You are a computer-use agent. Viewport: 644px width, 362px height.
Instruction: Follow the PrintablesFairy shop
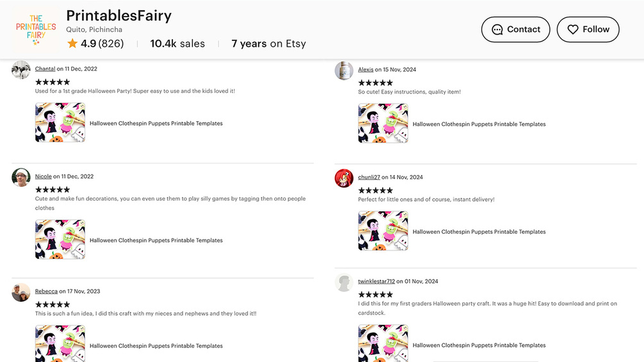coord(588,29)
